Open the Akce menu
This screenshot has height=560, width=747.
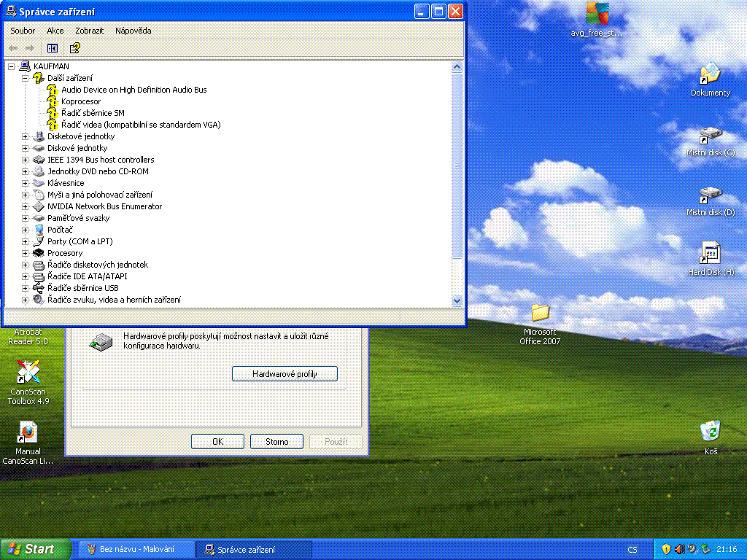coord(55,31)
